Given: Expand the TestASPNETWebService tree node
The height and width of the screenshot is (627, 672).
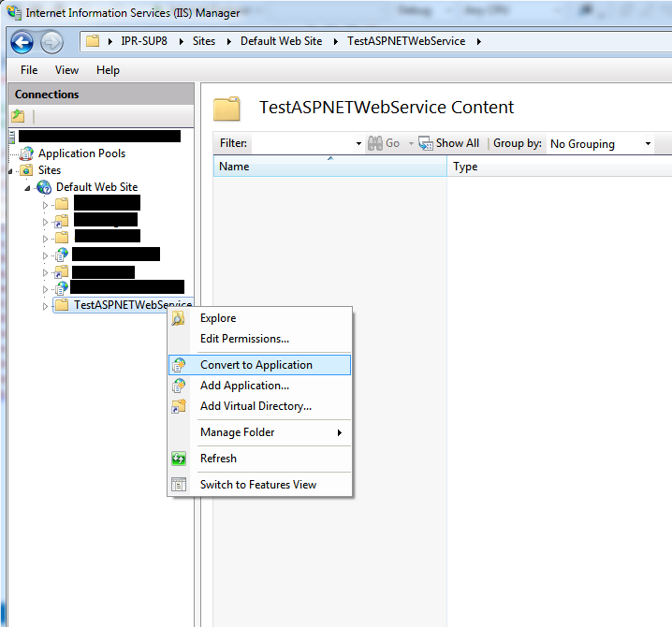Looking at the screenshot, I should click(x=45, y=306).
